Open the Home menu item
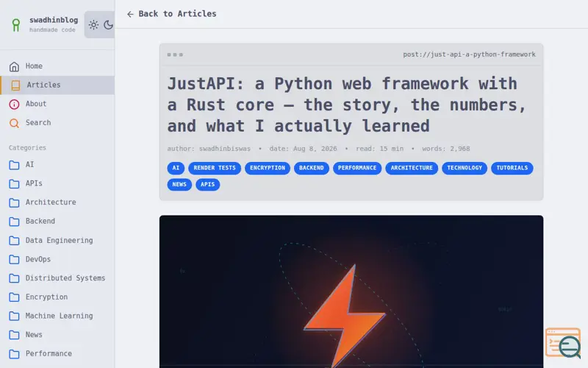 pos(57,66)
